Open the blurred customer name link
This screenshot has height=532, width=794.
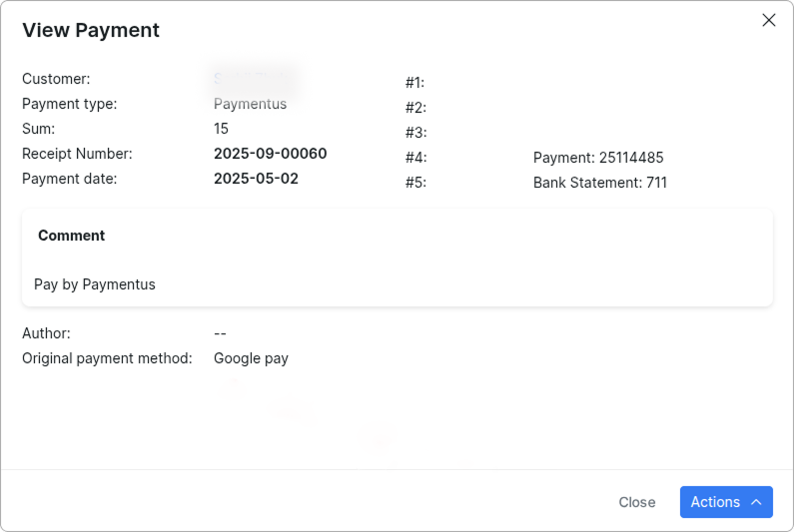[252, 79]
